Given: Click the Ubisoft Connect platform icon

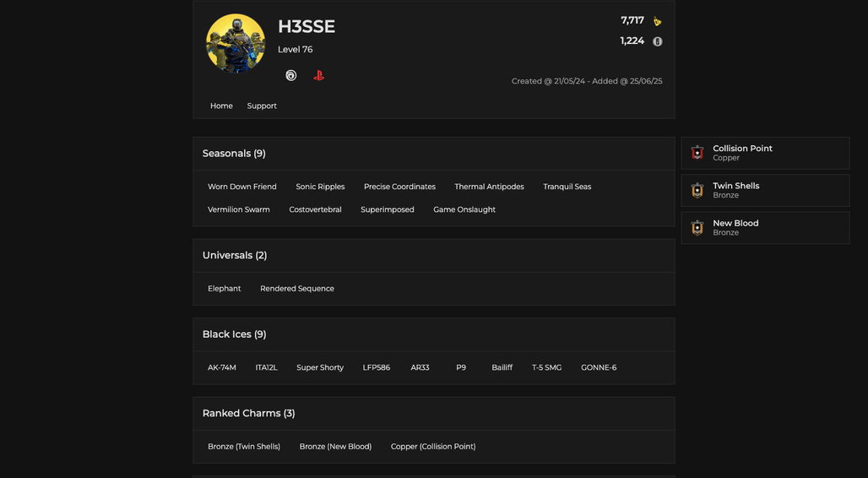Looking at the screenshot, I should (x=290, y=75).
